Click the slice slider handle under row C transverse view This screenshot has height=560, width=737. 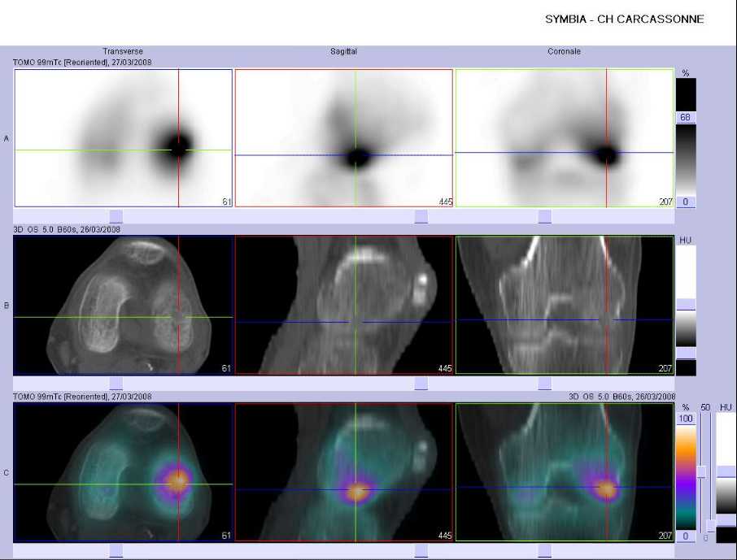[116, 550]
